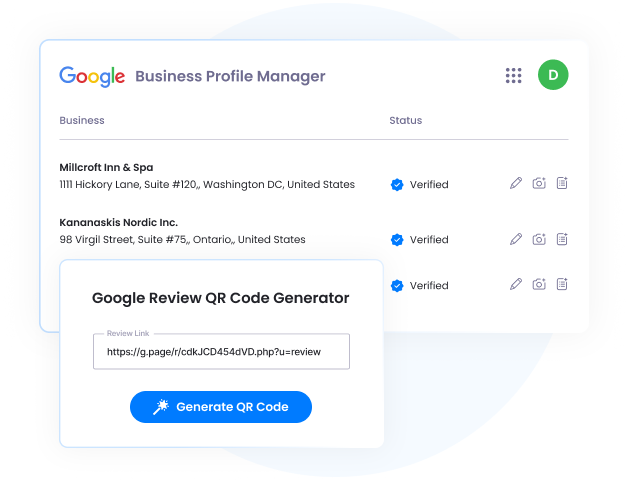Edit Millcroft Inn & Spa with pencil icon
Viewport: 628px width, 481px height.
coord(516,184)
